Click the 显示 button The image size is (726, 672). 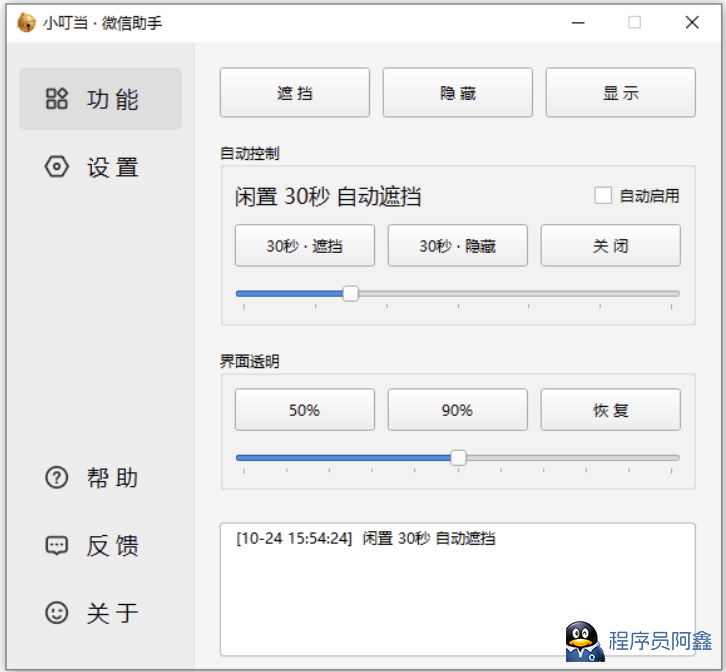(x=620, y=93)
